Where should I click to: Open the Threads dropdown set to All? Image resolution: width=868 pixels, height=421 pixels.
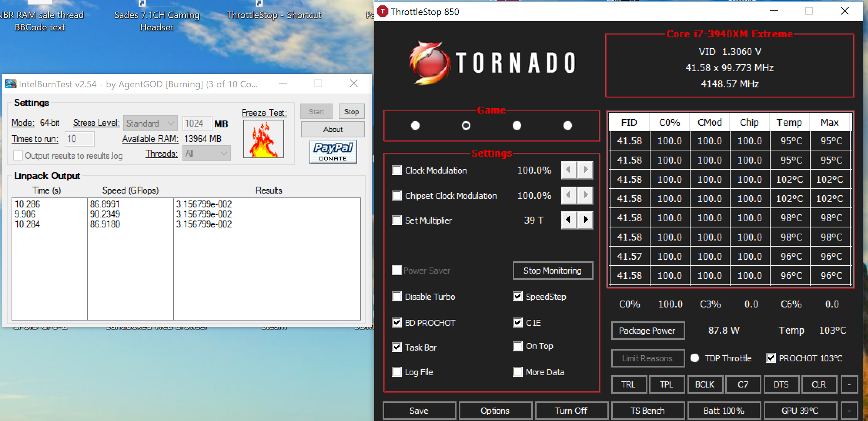(x=207, y=153)
